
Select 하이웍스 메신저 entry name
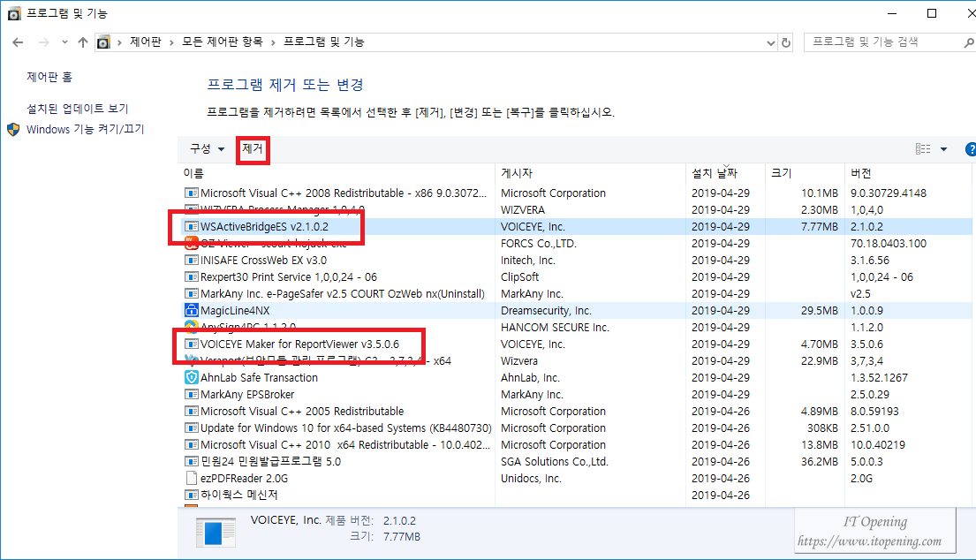pos(239,495)
